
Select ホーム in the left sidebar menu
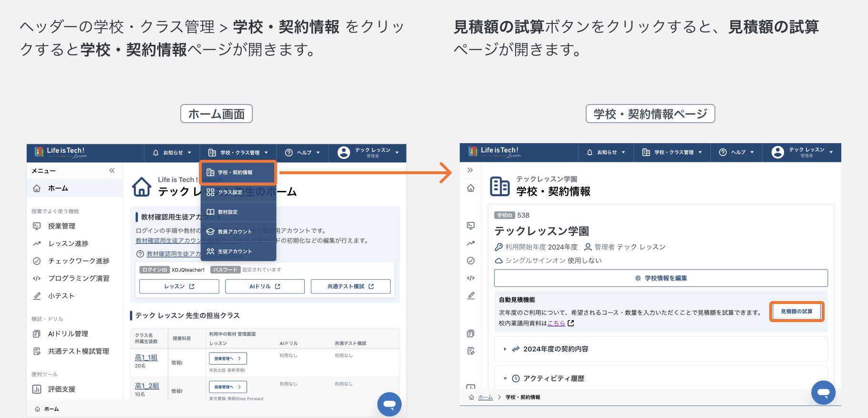pos(74,188)
